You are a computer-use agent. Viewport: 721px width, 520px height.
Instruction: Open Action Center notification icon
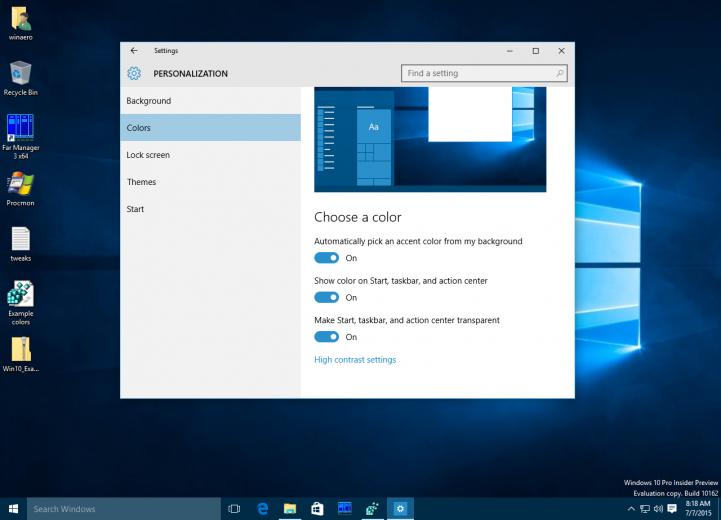click(672, 509)
